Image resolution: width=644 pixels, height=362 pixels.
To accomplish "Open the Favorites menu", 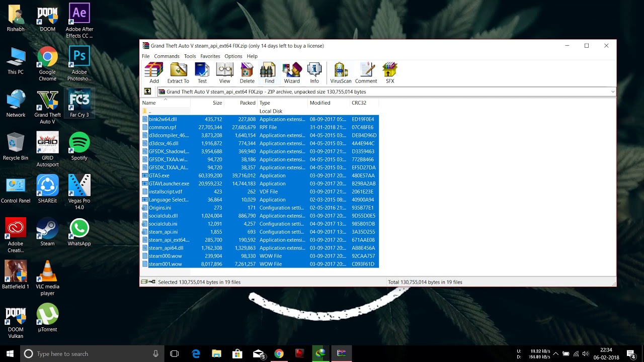I will pos(210,56).
